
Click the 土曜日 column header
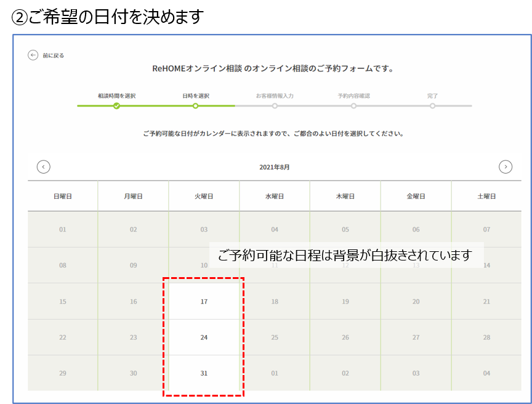486,196
